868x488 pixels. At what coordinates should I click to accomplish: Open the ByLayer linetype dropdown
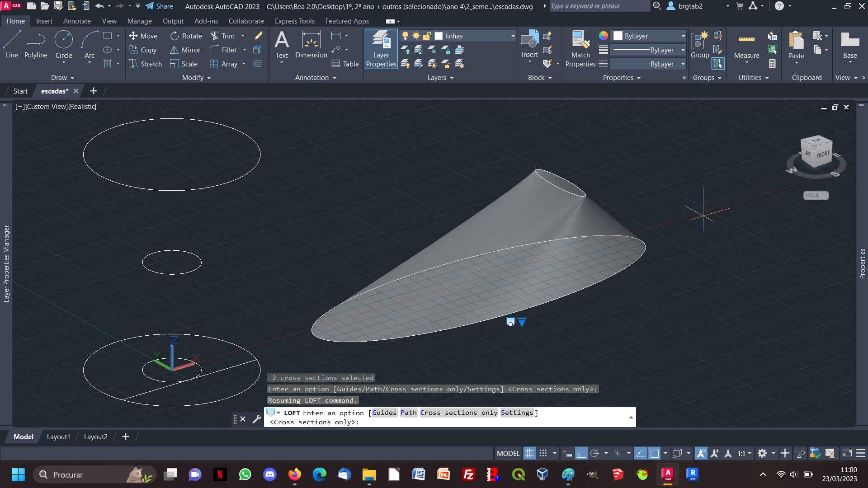[683, 64]
